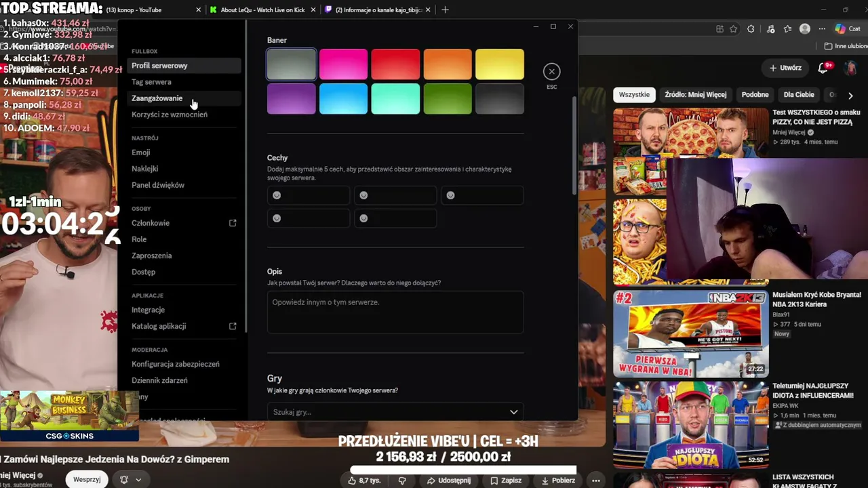868x488 pixels.
Task: Open Integracje settings page
Action: (x=184, y=310)
